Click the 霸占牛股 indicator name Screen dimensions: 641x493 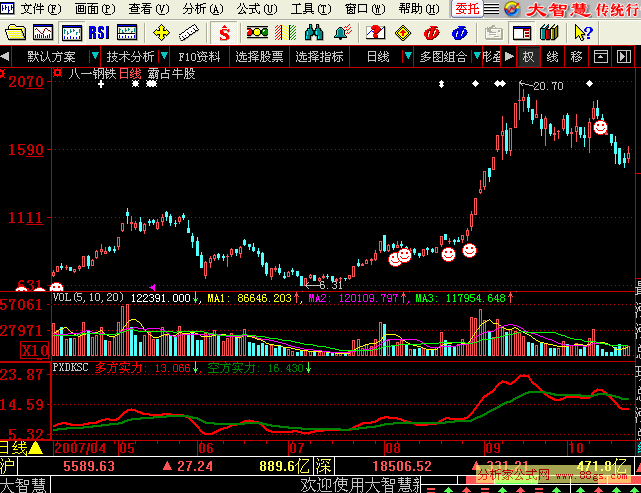tap(171, 74)
